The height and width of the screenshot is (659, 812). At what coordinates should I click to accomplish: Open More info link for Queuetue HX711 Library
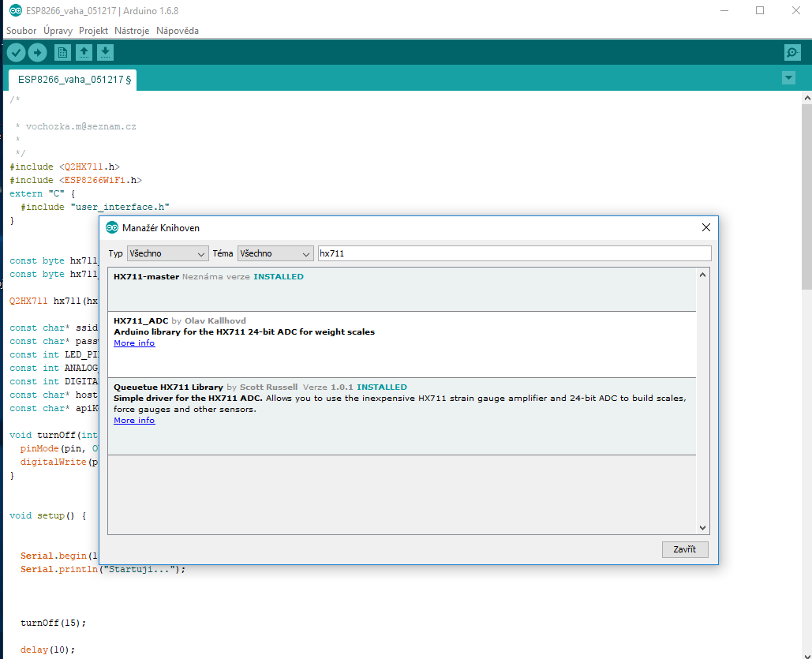(134, 420)
